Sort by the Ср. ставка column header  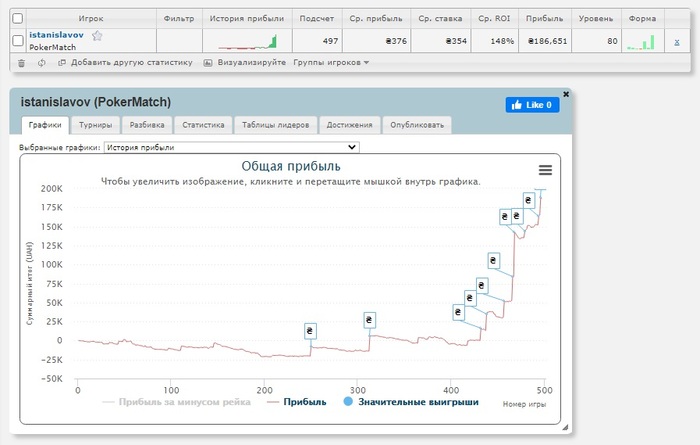440,18
